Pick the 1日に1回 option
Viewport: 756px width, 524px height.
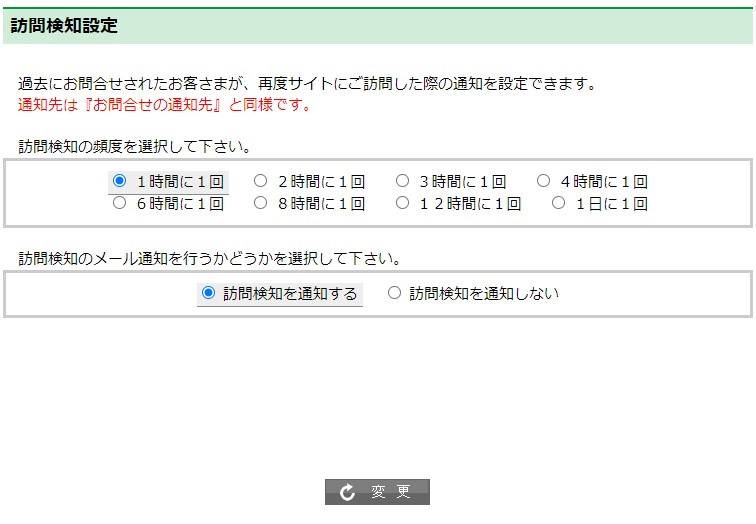click(x=558, y=203)
